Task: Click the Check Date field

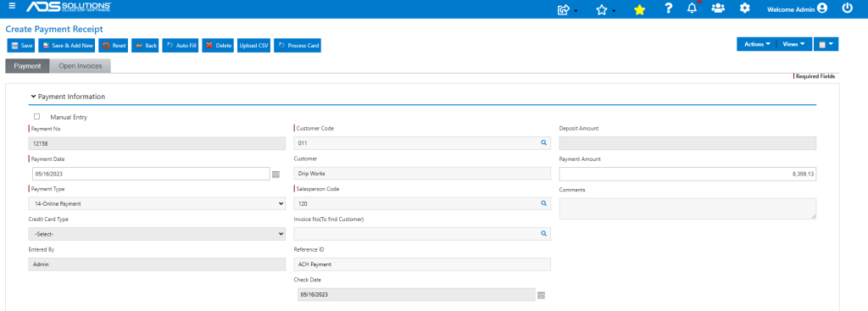Action: coord(416,295)
